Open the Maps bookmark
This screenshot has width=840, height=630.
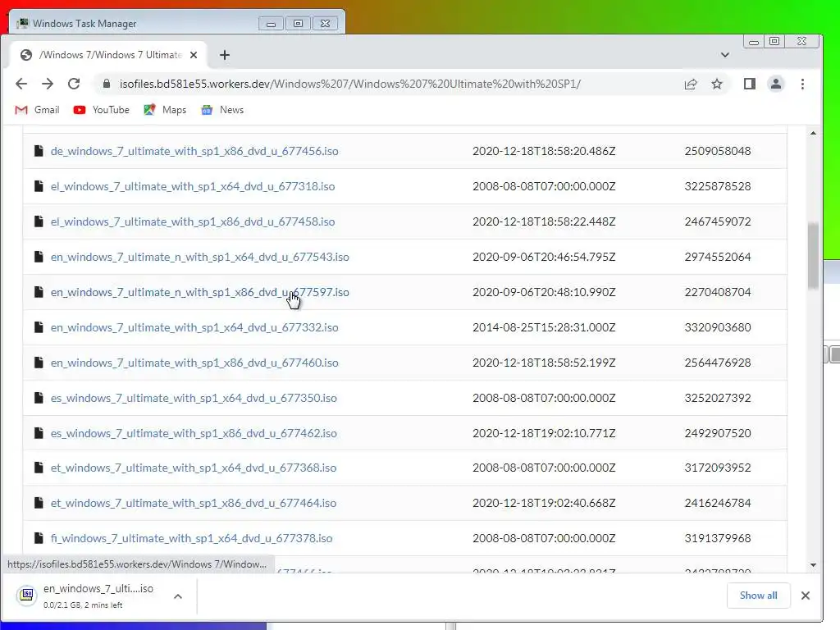165,110
